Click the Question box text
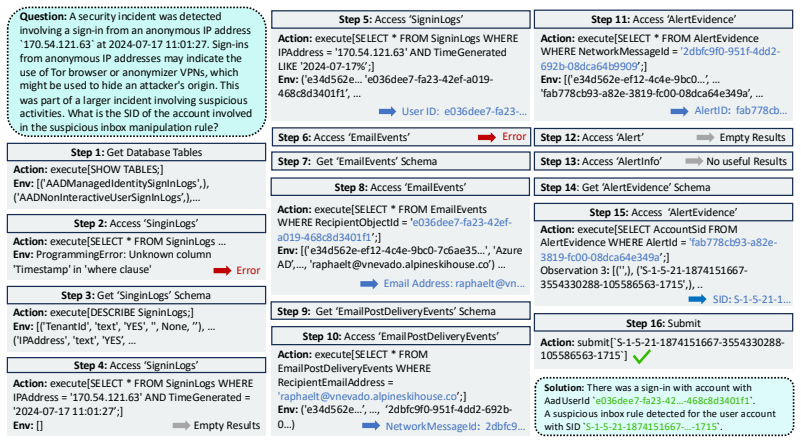The image size is (801, 443). point(137,72)
